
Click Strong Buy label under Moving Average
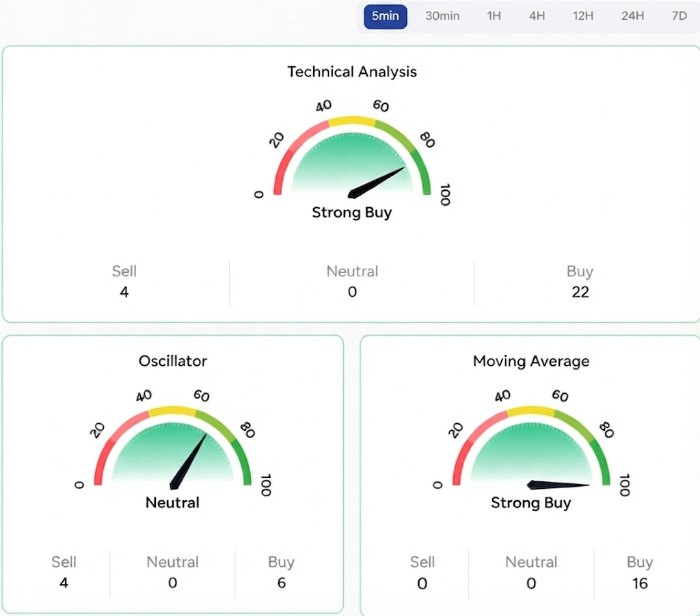tap(530, 503)
